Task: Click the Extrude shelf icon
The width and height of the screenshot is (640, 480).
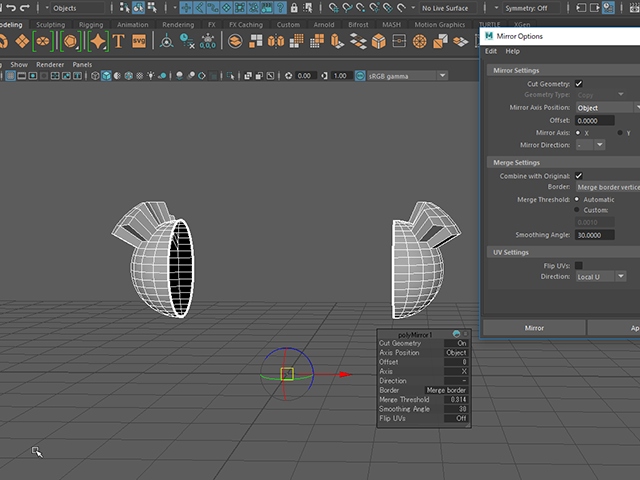Action: click(337, 41)
